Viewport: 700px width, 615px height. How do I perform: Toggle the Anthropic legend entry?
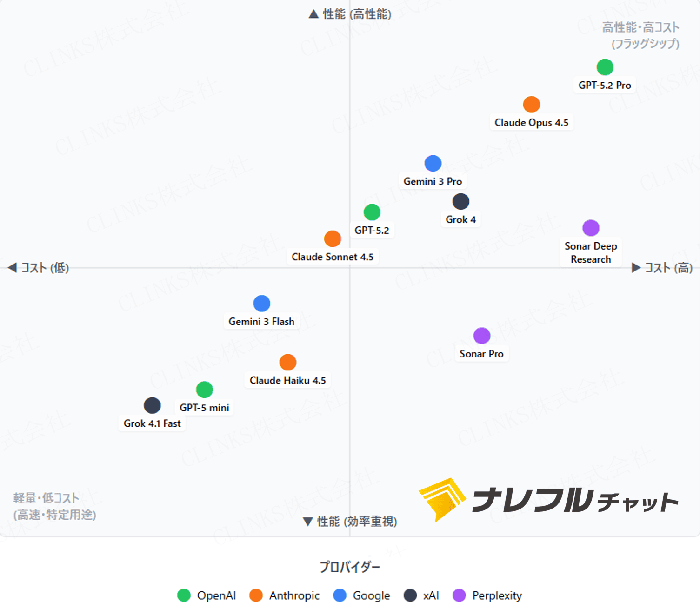pyautogui.click(x=285, y=595)
